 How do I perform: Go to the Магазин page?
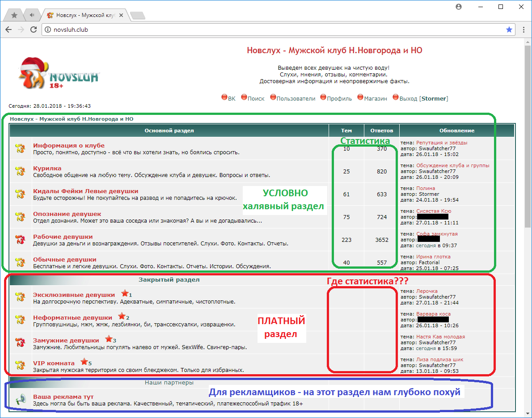tap(375, 98)
